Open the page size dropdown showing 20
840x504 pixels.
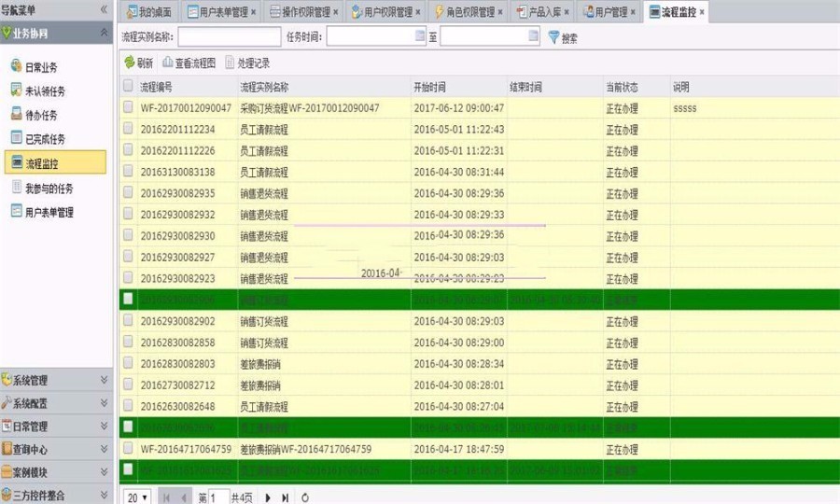(137, 497)
